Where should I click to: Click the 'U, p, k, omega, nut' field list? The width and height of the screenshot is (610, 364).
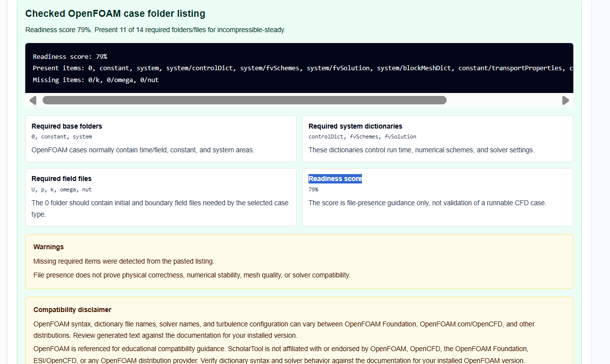click(61, 189)
